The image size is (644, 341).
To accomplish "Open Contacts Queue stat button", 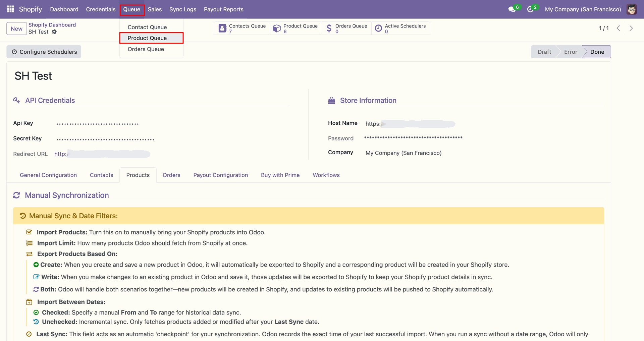I will click(242, 28).
